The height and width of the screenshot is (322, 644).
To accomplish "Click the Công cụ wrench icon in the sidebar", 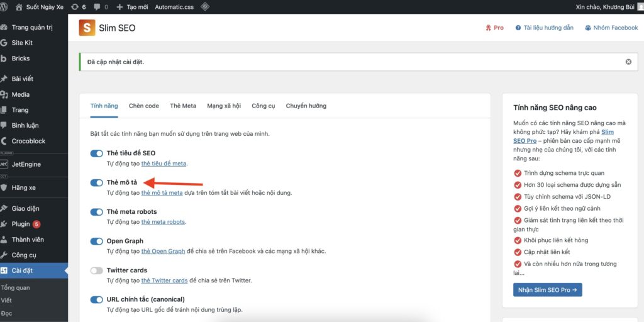I will coord(4,255).
